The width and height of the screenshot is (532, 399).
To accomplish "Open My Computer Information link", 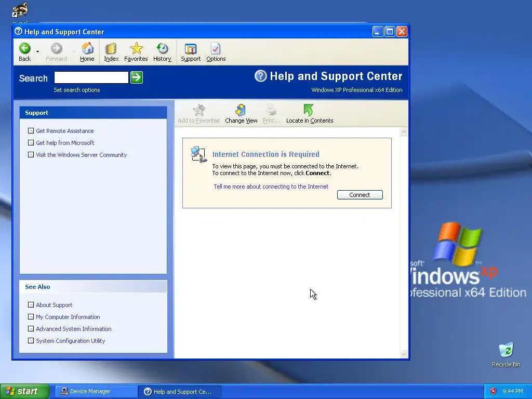I will coord(68,317).
